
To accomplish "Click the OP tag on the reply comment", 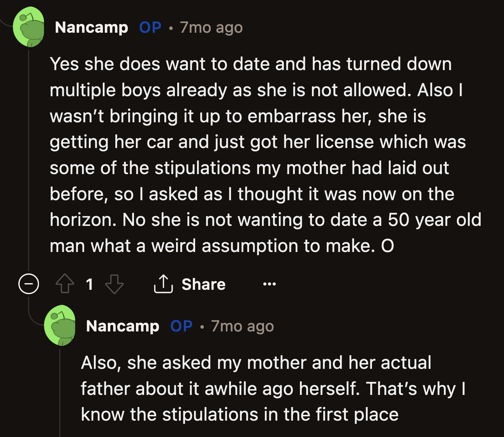I will pos(180,326).
